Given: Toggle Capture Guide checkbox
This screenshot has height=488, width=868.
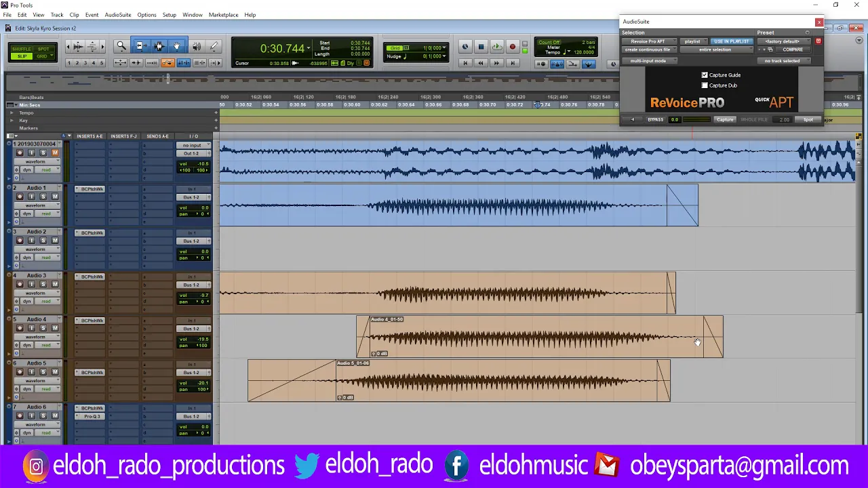Looking at the screenshot, I should (705, 75).
